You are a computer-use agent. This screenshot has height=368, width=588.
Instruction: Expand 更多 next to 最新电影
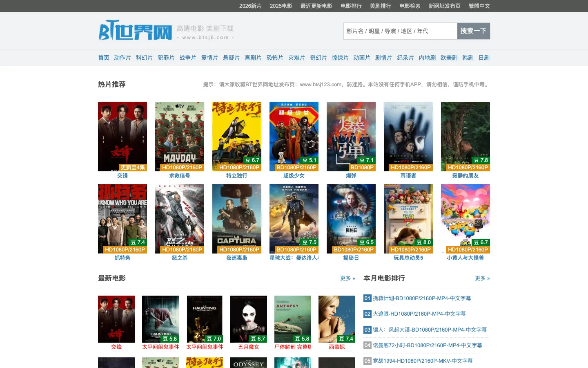point(347,278)
